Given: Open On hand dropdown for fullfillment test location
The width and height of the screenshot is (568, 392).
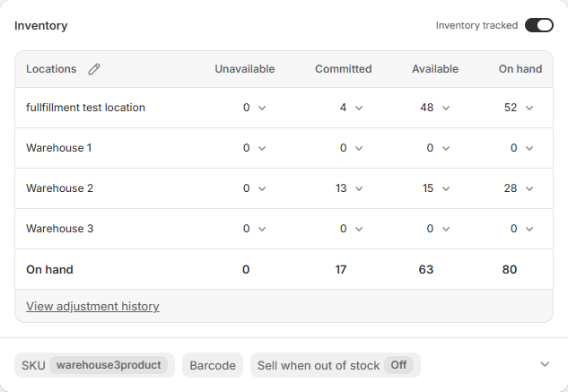Looking at the screenshot, I should point(529,108).
